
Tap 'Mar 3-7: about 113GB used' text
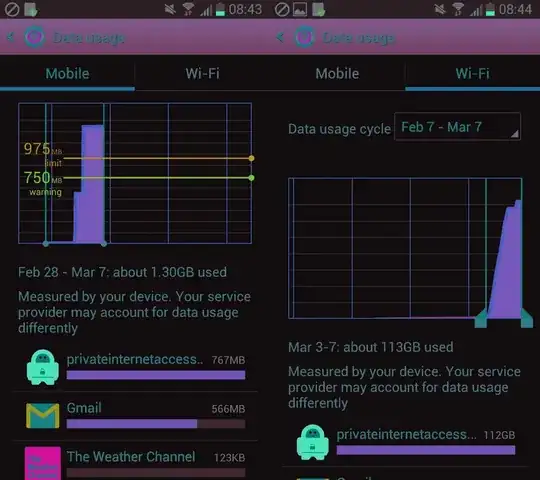(371, 347)
